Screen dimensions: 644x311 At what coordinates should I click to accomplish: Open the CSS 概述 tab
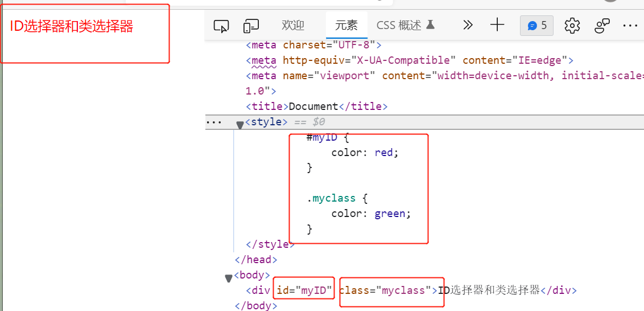[x=406, y=26]
